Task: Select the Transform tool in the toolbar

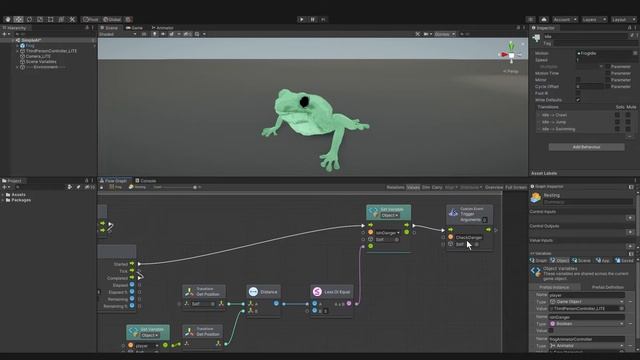Action: pyautogui.click(x=61, y=19)
